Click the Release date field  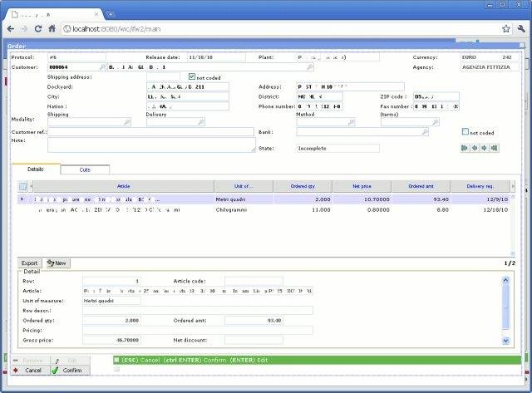(x=216, y=57)
